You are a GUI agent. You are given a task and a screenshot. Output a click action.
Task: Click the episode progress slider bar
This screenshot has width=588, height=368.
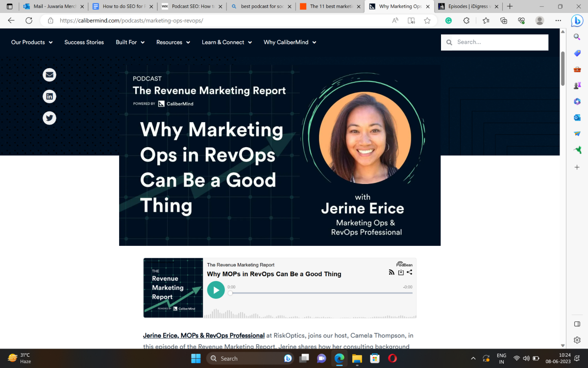(321, 293)
